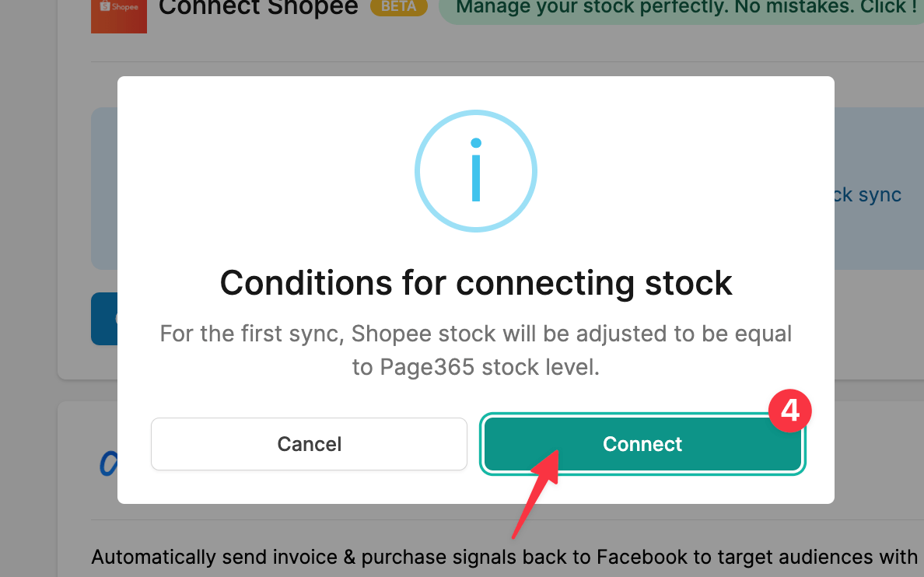The image size is (924, 577).
Task: Open the green stock management tooltip
Action: click(684, 8)
